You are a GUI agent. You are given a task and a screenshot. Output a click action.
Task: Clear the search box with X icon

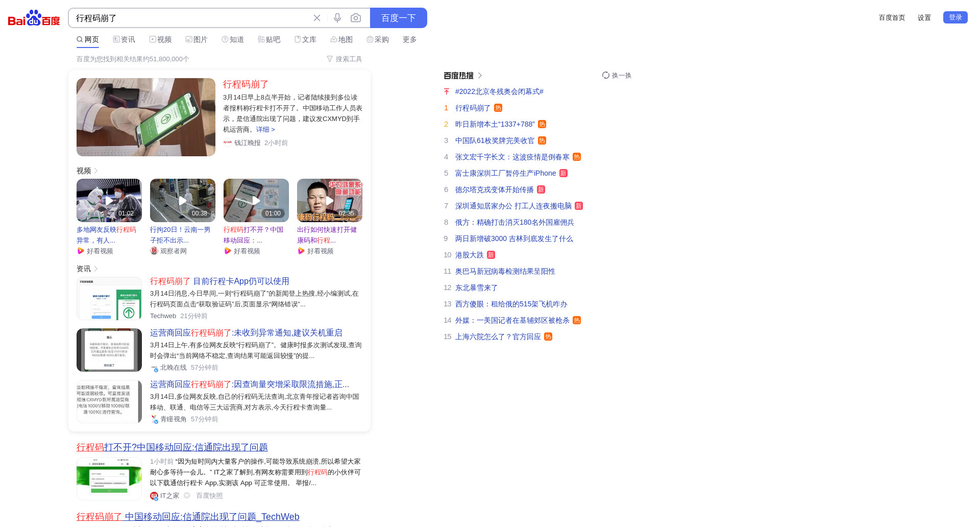point(317,18)
